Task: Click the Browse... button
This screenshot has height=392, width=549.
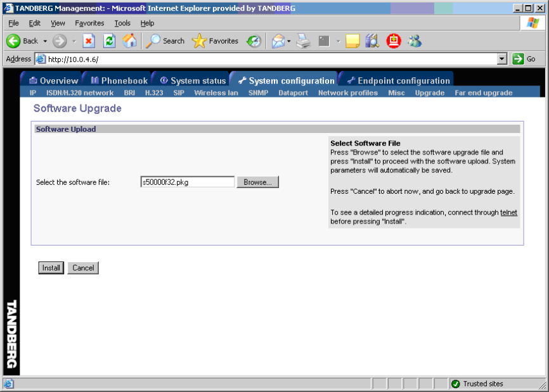Action: pos(257,182)
